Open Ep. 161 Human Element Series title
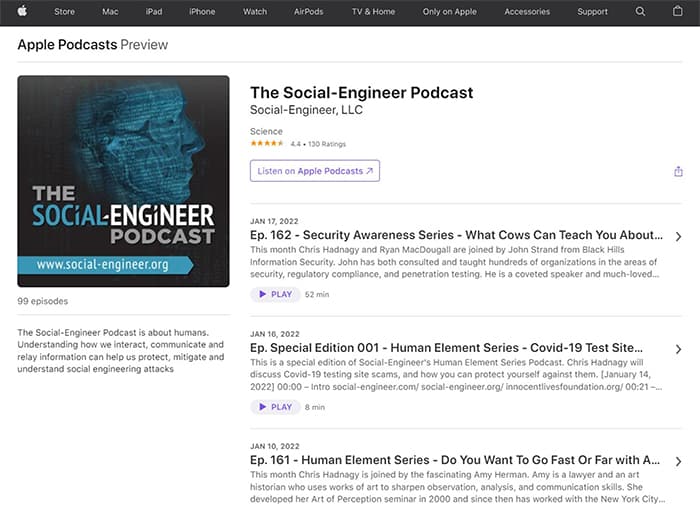This screenshot has width=700, height=510. [455, 460]
